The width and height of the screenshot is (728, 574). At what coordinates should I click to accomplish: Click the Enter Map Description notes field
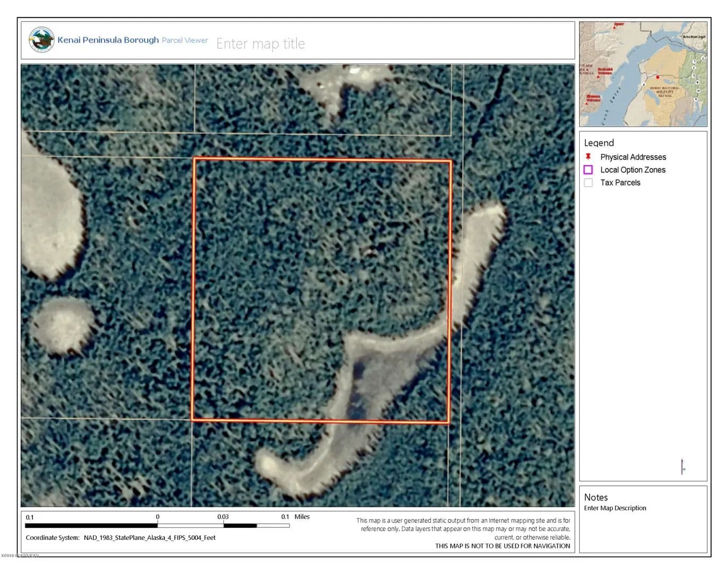click(615, 508)
